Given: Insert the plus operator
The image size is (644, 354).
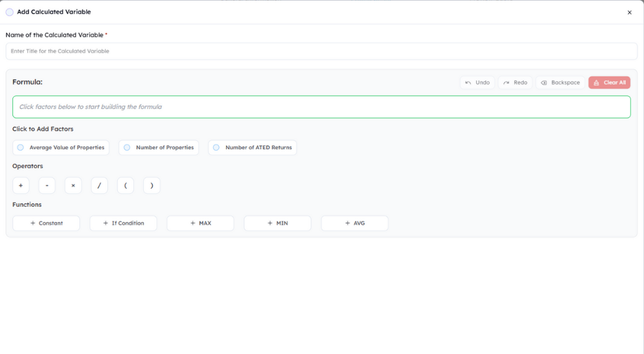Looking at the screenshot, I should 21,185.
